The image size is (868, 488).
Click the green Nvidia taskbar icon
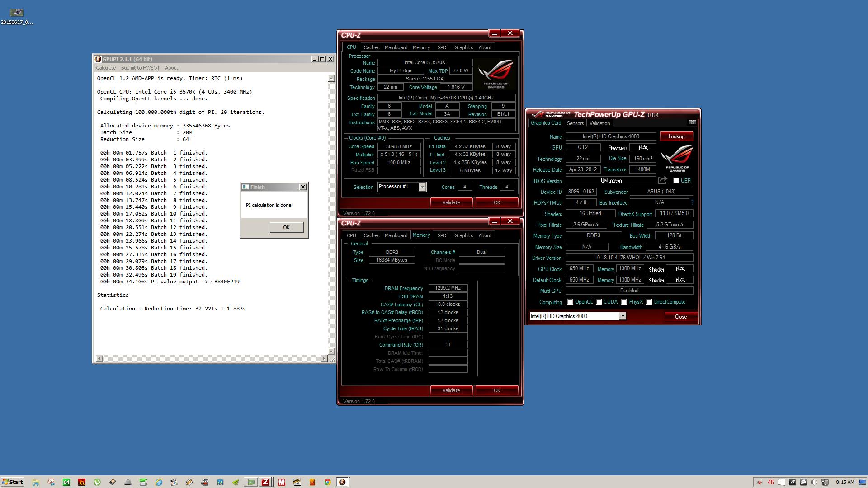236,482
